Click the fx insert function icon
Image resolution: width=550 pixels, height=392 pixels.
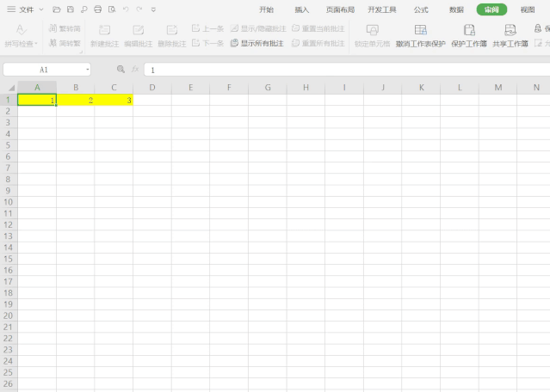point(135,70)
